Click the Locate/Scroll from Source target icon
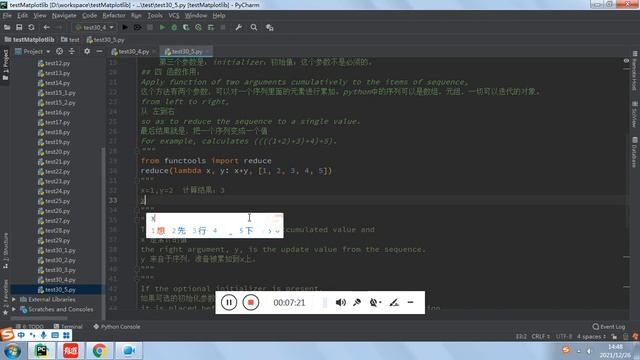The height and width of the screenshot is (360, 640). 59,51
